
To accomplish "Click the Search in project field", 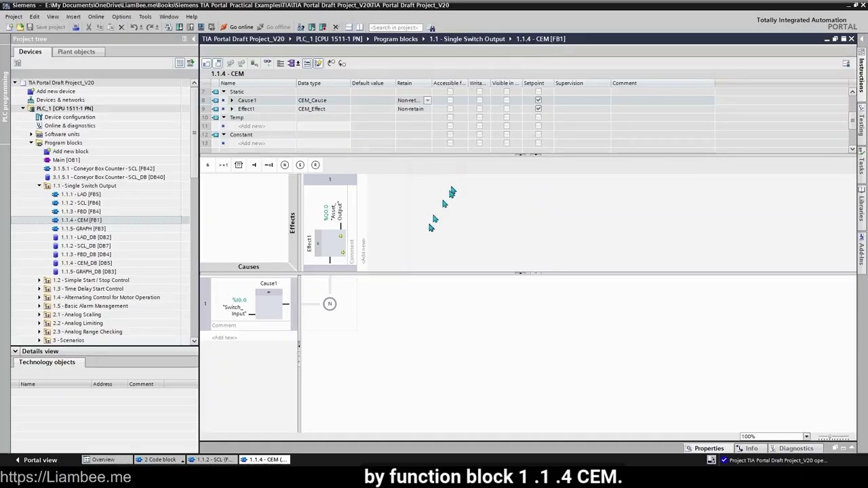I will click(x=395, y=28).
